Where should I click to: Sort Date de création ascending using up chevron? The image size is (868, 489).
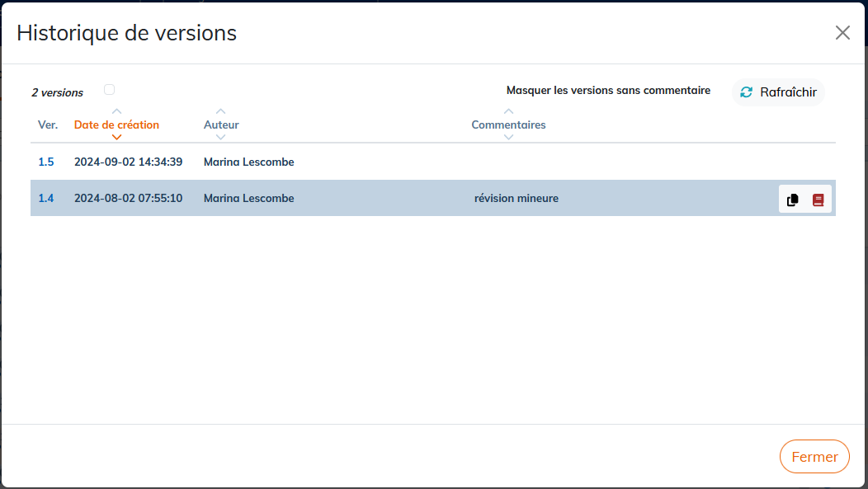click(x=116, y=112)
